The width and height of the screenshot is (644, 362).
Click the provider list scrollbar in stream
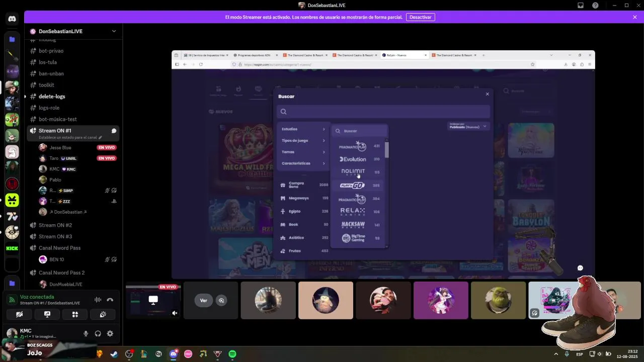point(387,150)
